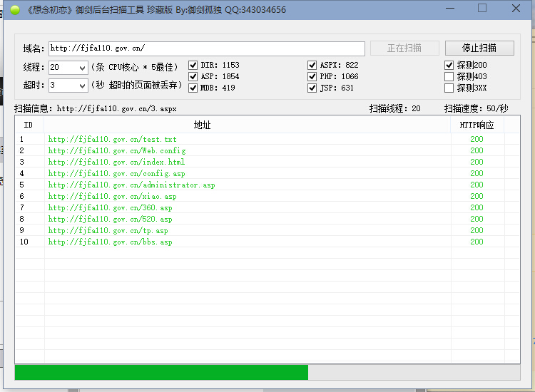Toggle the PHP: 1066 checkbox
The width and height of the screenshot is (535, 392).
pos(312,76)
